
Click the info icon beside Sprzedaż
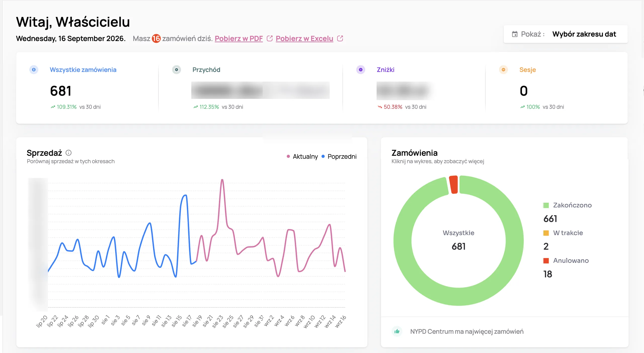click(68, 153)
